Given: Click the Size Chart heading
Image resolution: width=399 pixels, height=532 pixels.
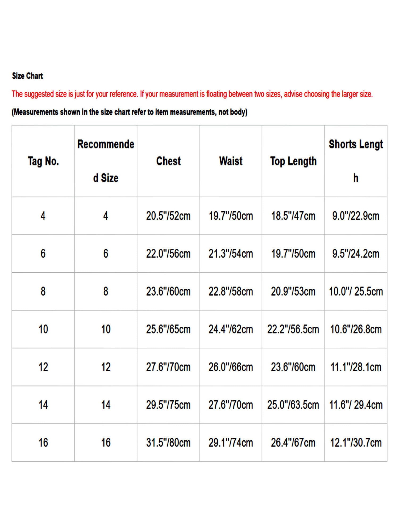Looking at the screenshot, I should coord(27,76).
